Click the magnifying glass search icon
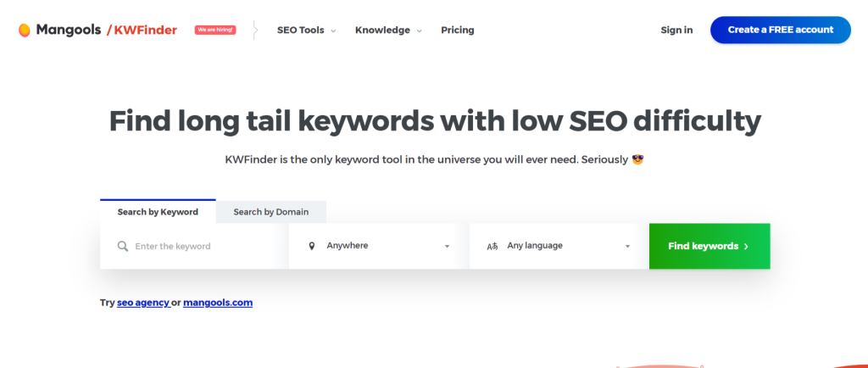The height and width of the screenshot is (368, 868). pyautogui.click(x=123, y=246)
